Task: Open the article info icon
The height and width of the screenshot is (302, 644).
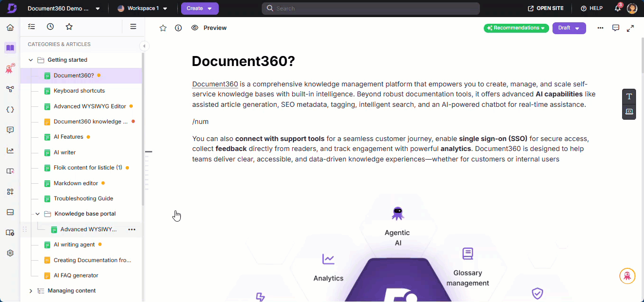Action: click(x=178, y=28)
